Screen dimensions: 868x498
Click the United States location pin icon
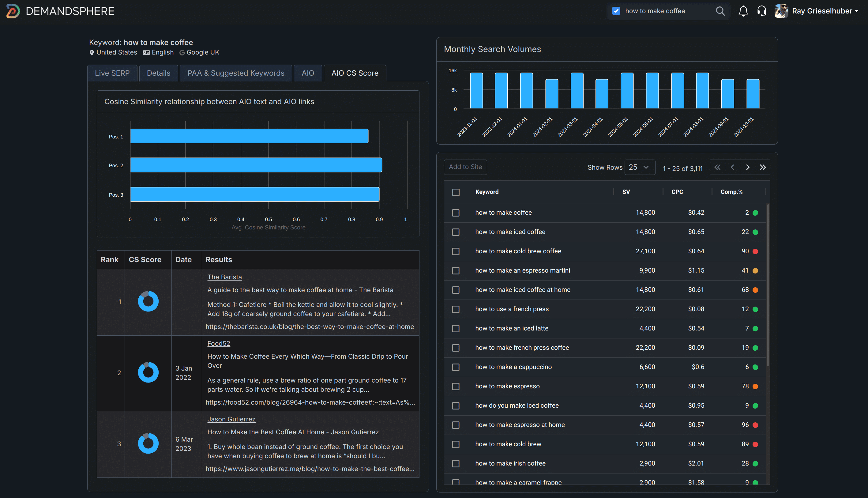[x=92, y=53]
